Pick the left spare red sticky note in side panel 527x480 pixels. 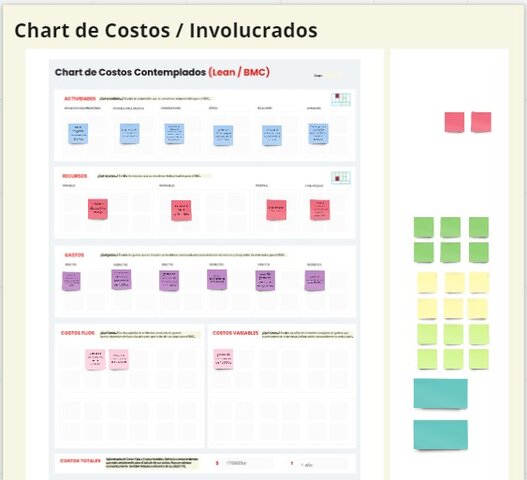coord(454,122)
